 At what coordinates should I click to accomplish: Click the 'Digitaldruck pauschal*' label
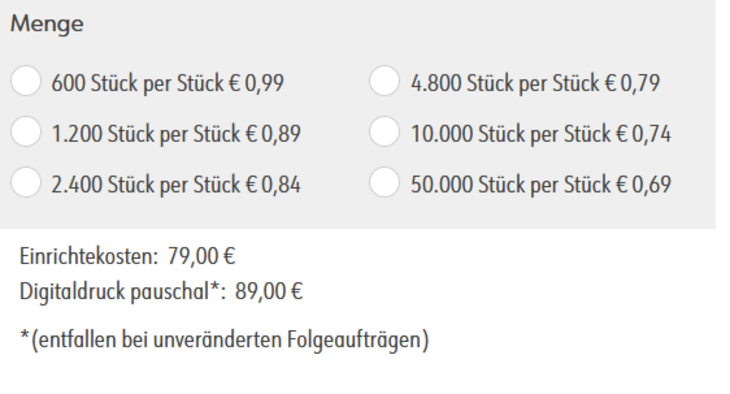(x=123, y=292)
